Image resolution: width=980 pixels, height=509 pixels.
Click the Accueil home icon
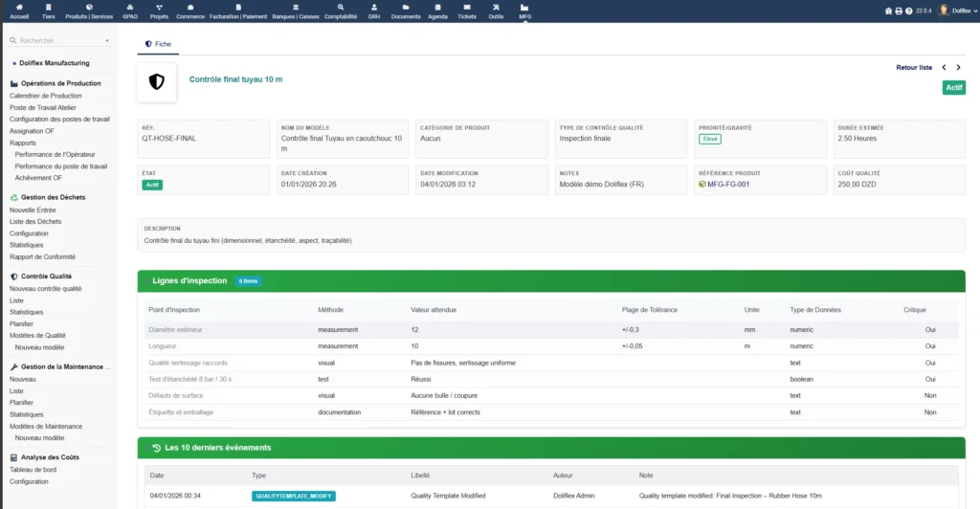click(19, 8)
